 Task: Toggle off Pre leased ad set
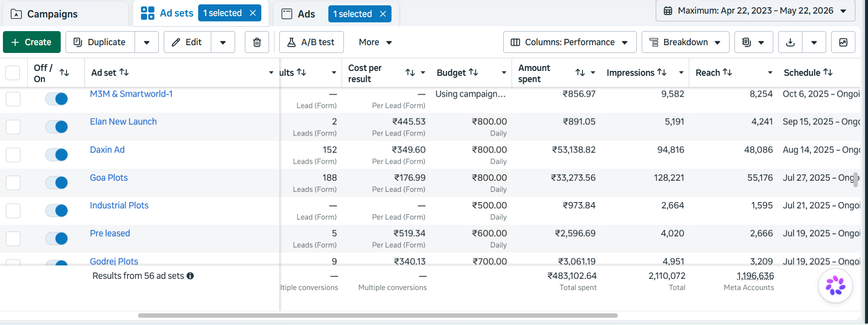click(56, 239)
